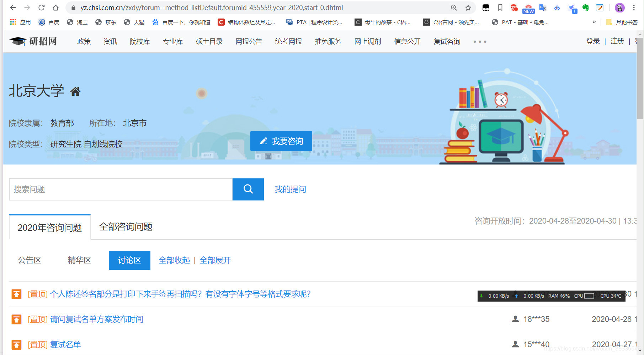Screen dimensions: 644x355
Task: Open the 资讯 navigation item
Action: coord(110,41)
